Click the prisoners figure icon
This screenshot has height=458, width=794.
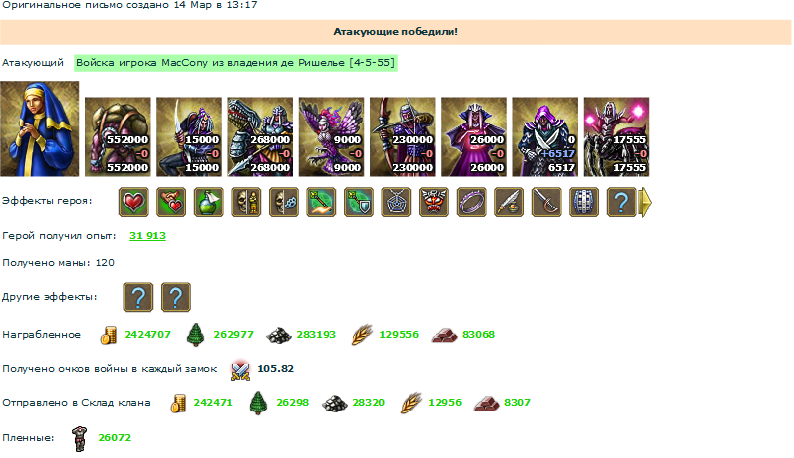point(79,438)
